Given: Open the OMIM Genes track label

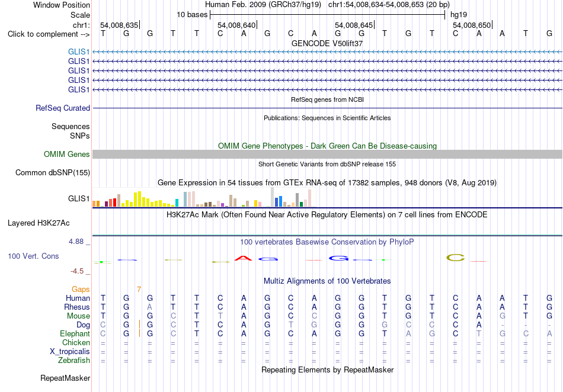Looking at the screenshot, I should click(67, 154).
